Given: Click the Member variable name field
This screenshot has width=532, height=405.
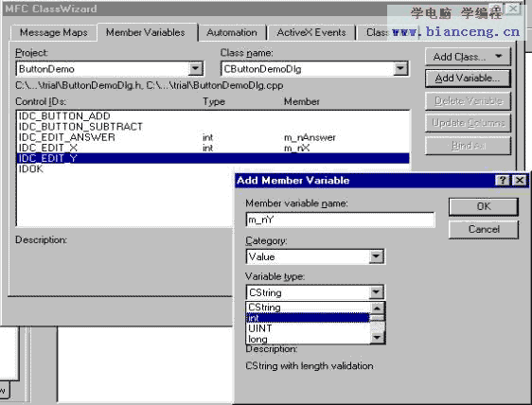Looking at the screenshot, I should coord(340,220).
